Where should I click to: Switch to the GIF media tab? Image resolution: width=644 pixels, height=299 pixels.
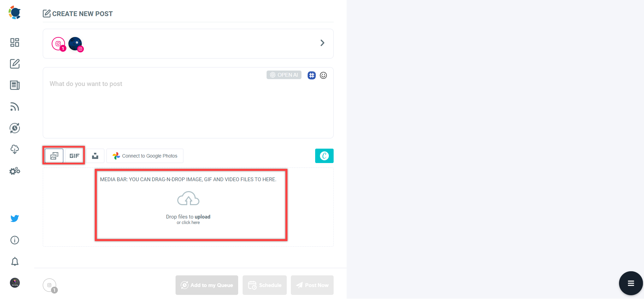tap(74, 156)
